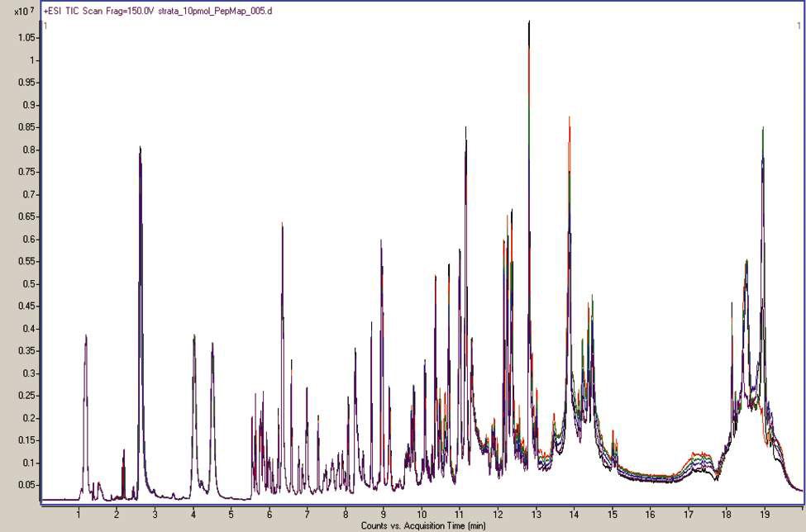Select the file name strata_10pmol_PepMap_005.d in title

pyautogui.click(x=214, y=11)
